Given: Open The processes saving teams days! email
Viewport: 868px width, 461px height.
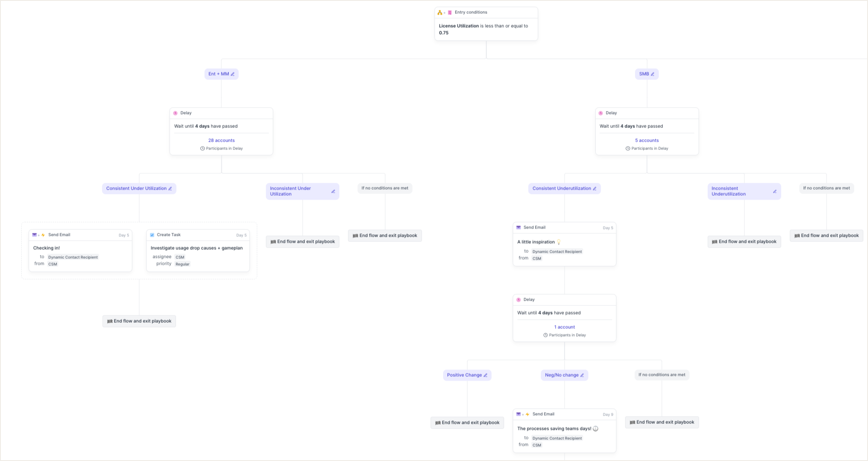Looking at the screenshot, I should tap(564, 431).
